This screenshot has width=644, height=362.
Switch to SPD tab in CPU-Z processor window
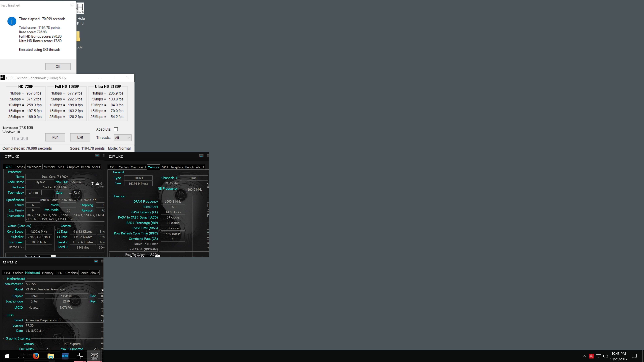pos(61,167)
